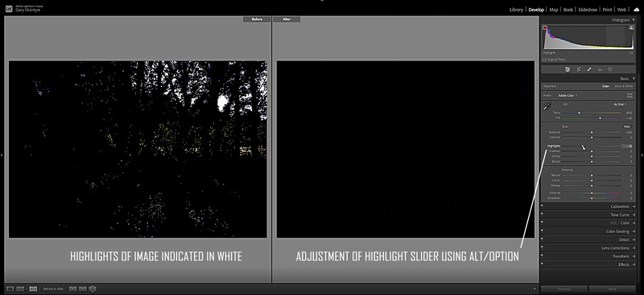Open the toolbar options arrow at bottom
This screenshot has width=644, height=295.
click(x=535, y=289)
